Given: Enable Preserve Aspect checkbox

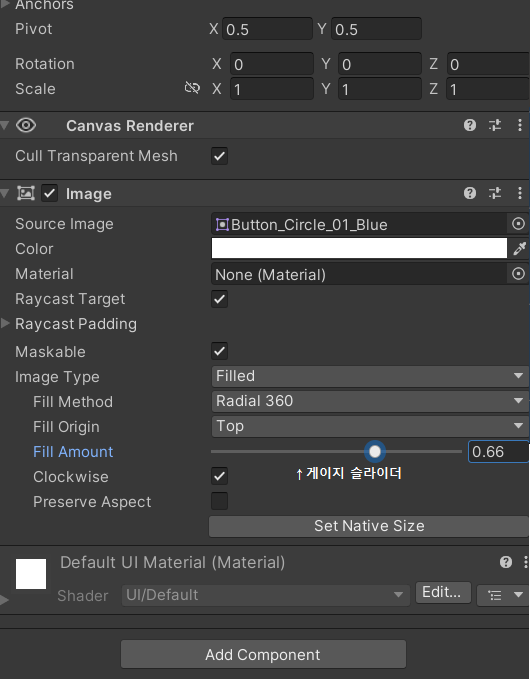Looking at the screenshot, I should pos(220,501).
